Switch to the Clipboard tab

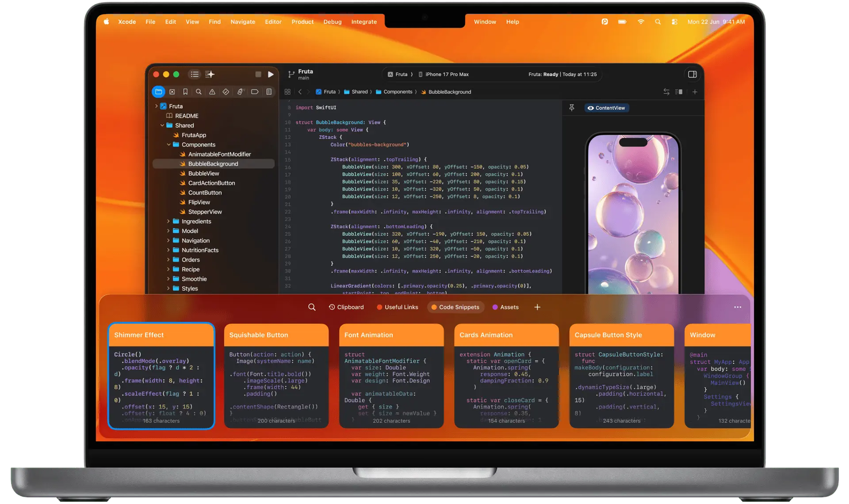[346, 307]
